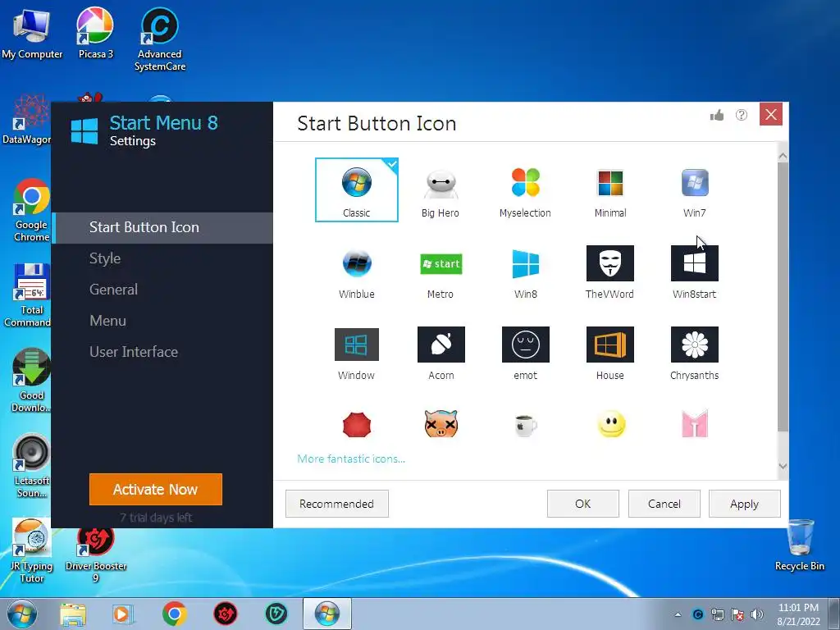
Task: Click the volume speaker tray icon
Action: point(757,614)
